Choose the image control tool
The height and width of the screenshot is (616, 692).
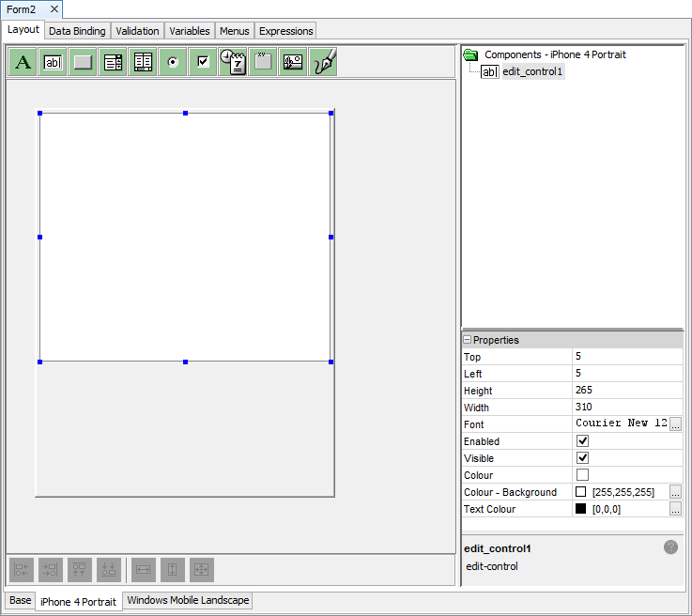pos(293,63)
